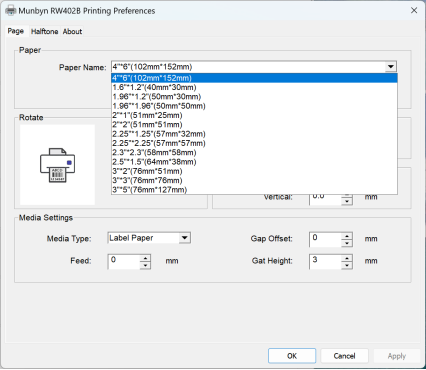This screenshot has width=426, height=370.
Task: Select the Page tab
Action: [x=16, y=31]
